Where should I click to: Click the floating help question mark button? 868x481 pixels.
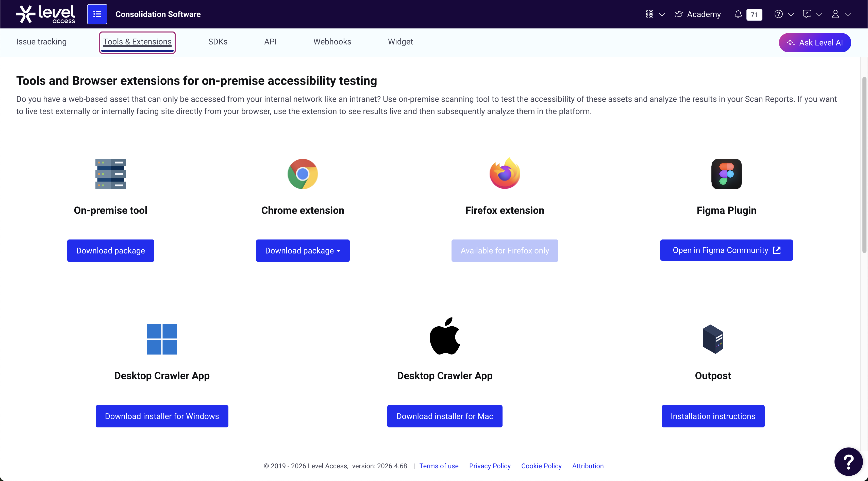click(848, 462)
